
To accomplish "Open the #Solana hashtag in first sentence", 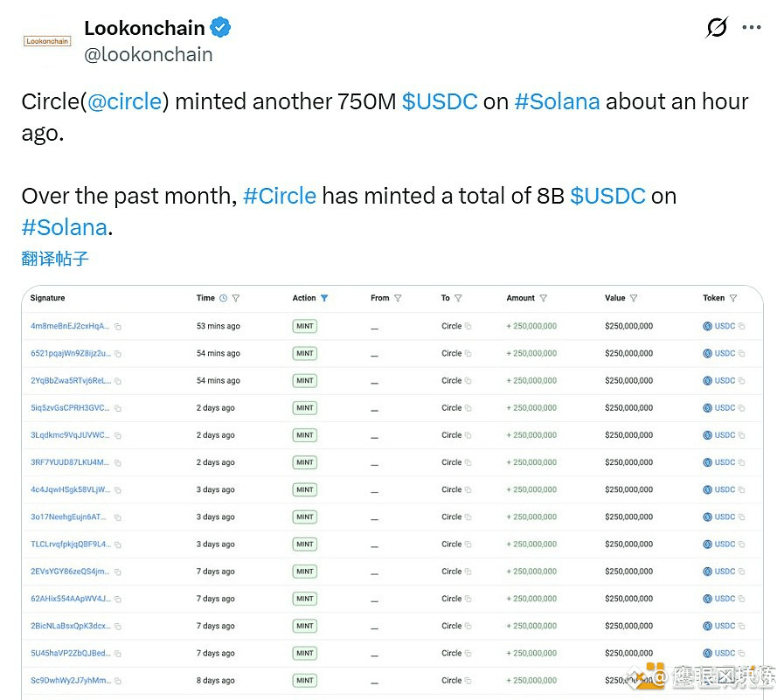I will point(557,101).
